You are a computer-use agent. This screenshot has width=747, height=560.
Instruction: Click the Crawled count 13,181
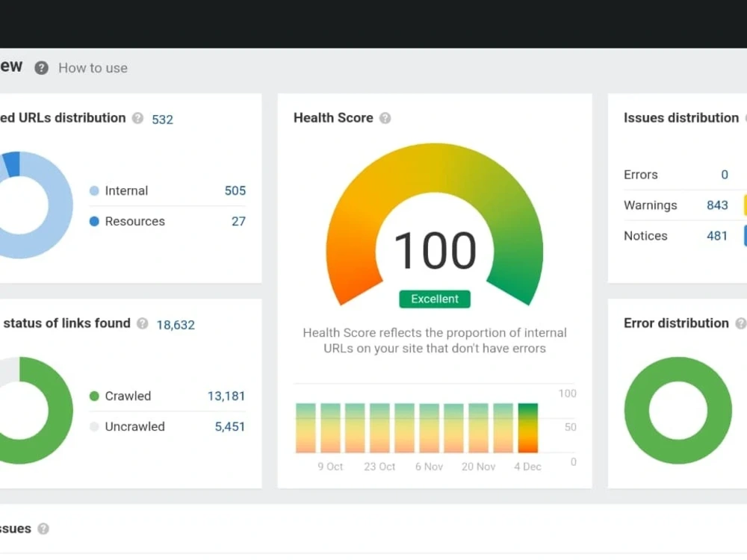click(x=226, y=396)
